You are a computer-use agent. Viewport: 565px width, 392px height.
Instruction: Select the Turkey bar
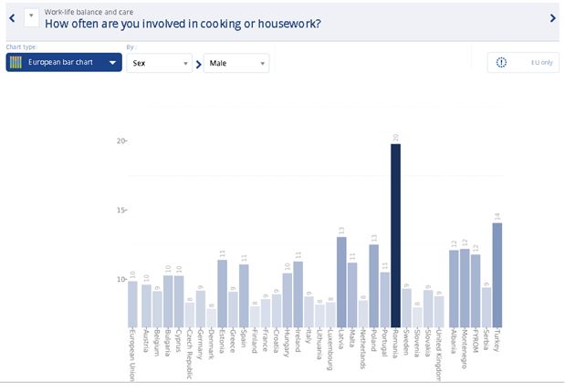(497, 274)
